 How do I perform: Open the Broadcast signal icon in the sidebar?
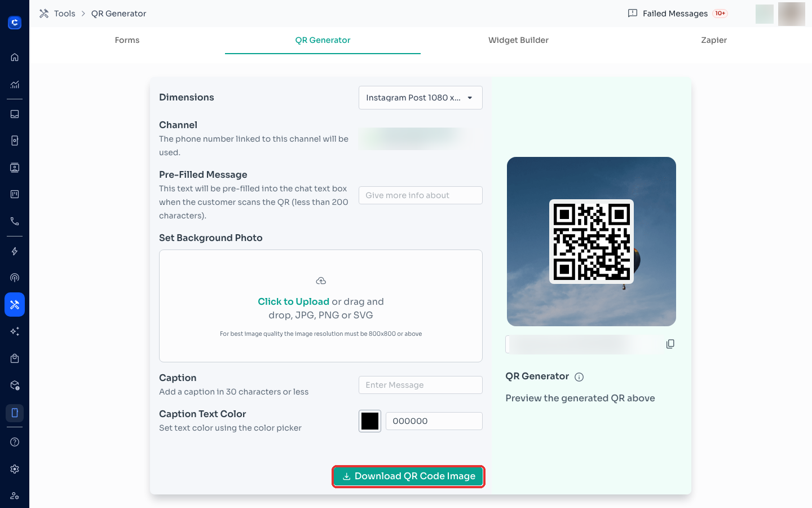pyautogui.click(x=15, y=278)
